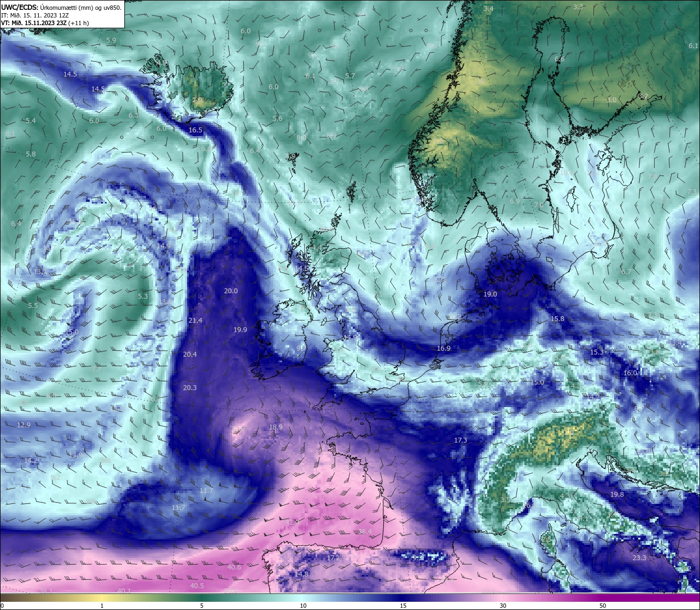The image size is (700, 610).
Task: Click the map value 40.6
Action: [234, 567]
